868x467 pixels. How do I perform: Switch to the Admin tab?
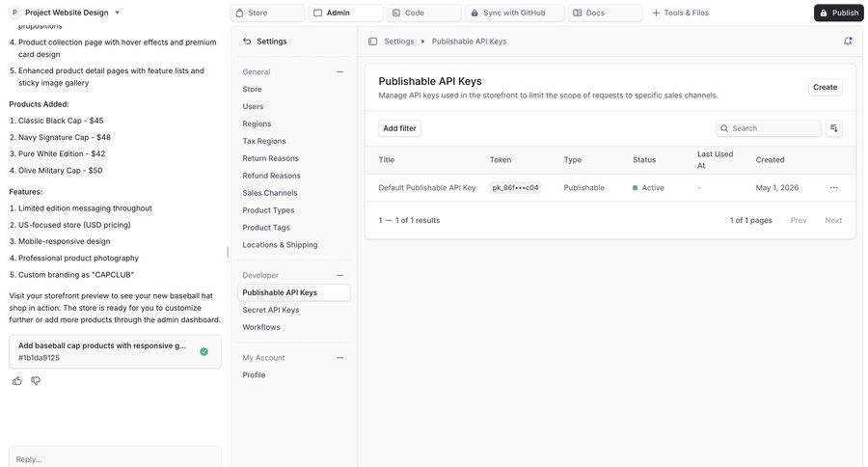tap(346, 13)
